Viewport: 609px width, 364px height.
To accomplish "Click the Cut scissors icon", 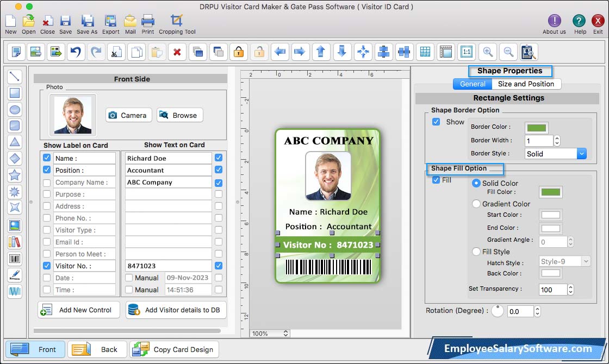I will point(116,52).
